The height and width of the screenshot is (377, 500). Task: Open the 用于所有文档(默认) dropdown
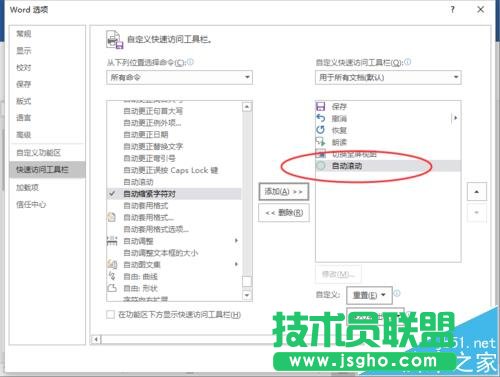[388, 77]
